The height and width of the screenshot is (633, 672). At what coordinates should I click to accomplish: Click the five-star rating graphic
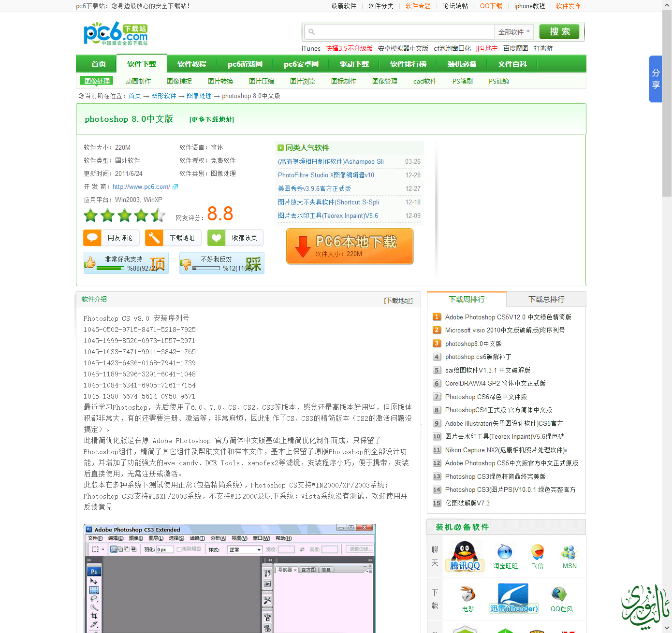click(124, 215)
